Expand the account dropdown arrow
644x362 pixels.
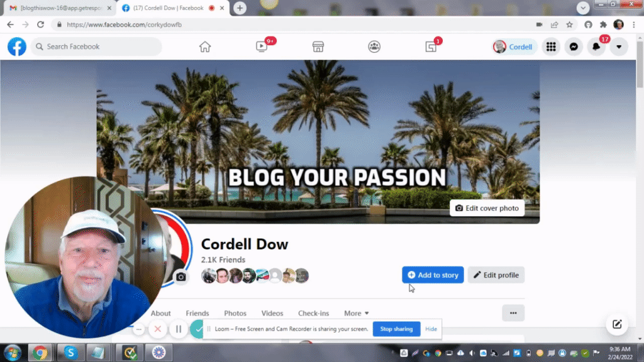(x=618, y=47)
